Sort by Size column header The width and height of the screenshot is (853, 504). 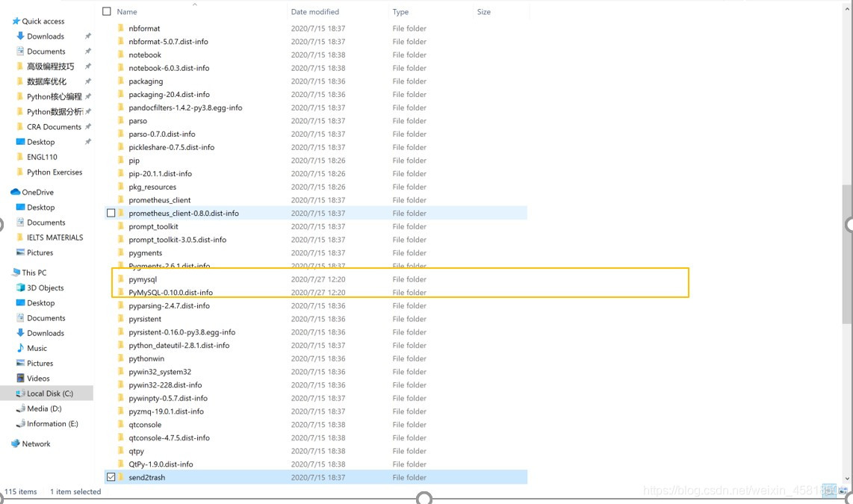click(x=483, y=11)
